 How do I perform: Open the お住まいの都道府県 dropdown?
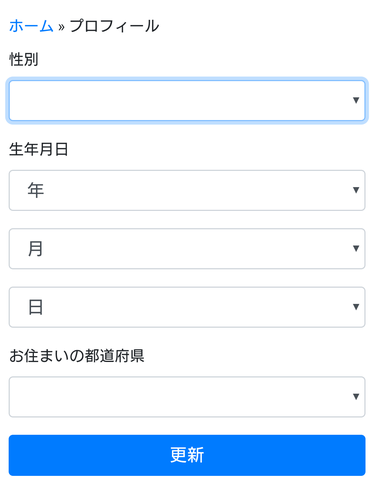coord(187,397)
